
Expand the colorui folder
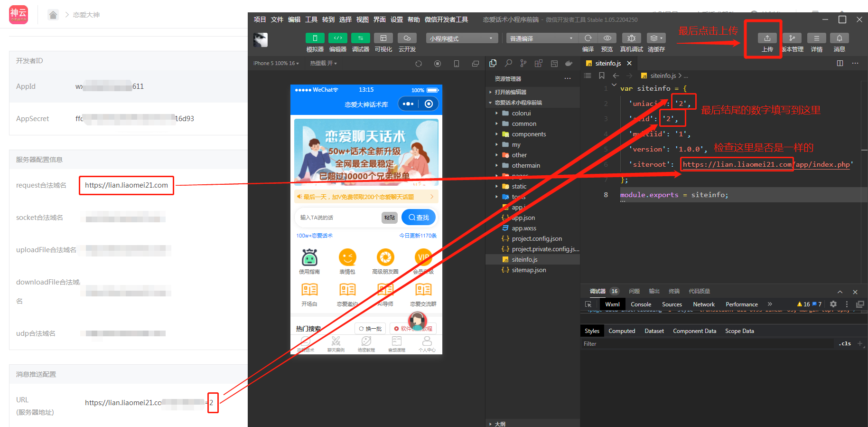521,113
